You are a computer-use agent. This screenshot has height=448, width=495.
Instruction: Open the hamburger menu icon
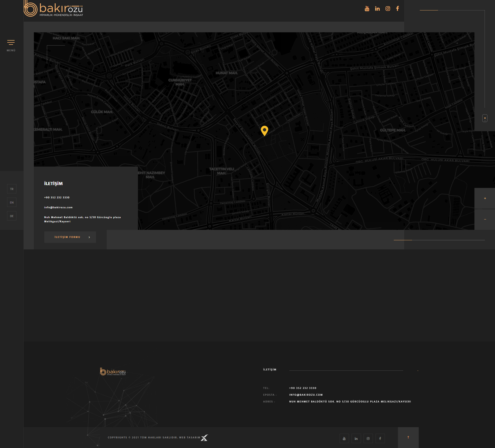(x=11, y=42)
